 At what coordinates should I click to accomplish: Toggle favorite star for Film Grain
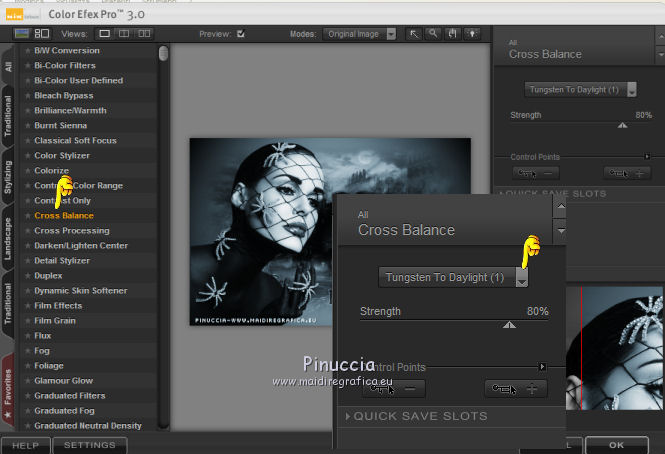point(28,321)
